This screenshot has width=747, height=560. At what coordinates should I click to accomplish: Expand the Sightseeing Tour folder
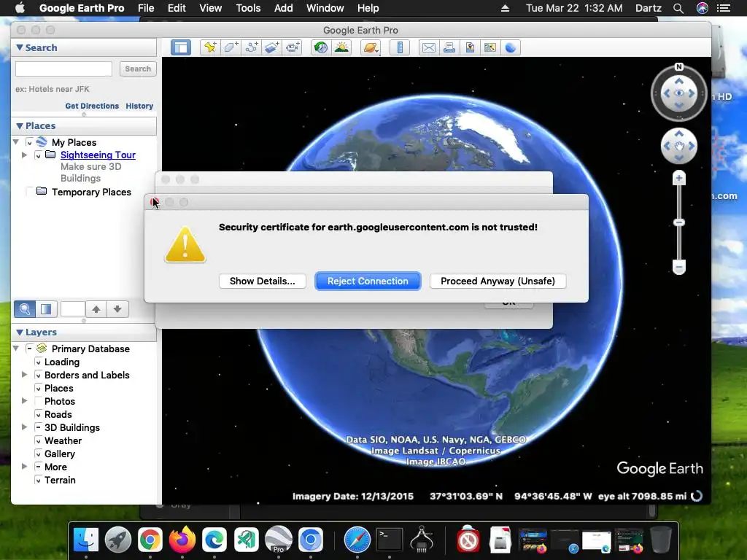click(x=24, y=155)
